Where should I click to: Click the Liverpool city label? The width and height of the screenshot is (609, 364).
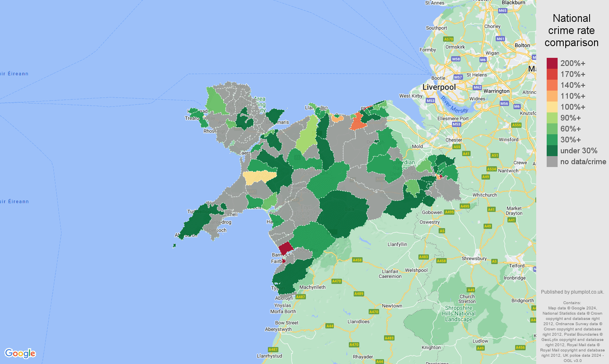(x=439, y=87)
